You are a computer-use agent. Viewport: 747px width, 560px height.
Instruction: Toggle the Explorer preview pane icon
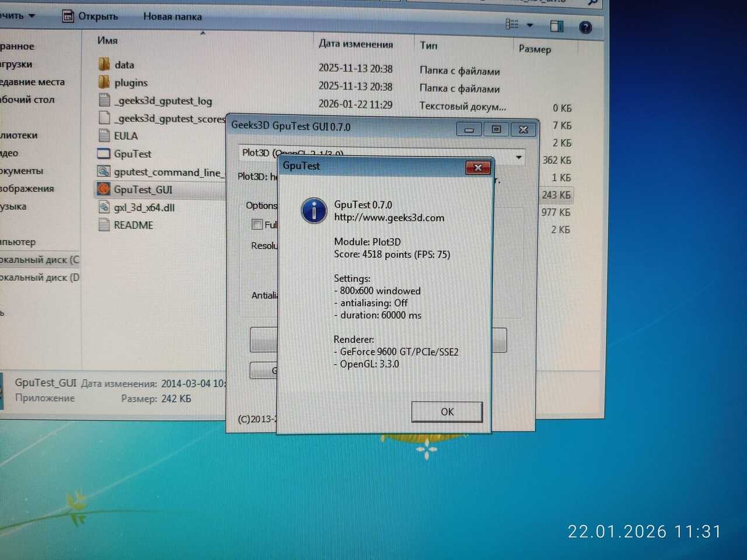pos(557,26)
